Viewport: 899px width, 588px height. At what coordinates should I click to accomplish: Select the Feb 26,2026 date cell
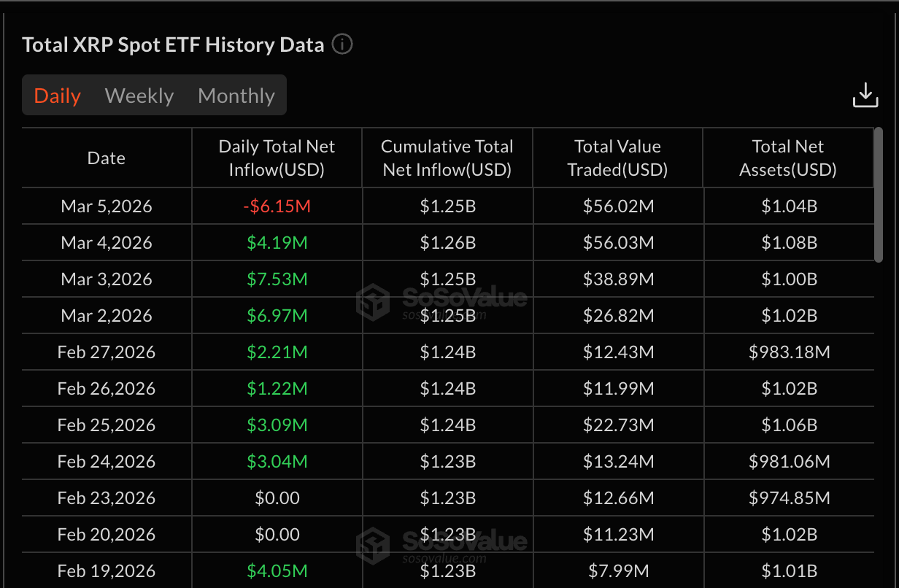coord(107,389)
